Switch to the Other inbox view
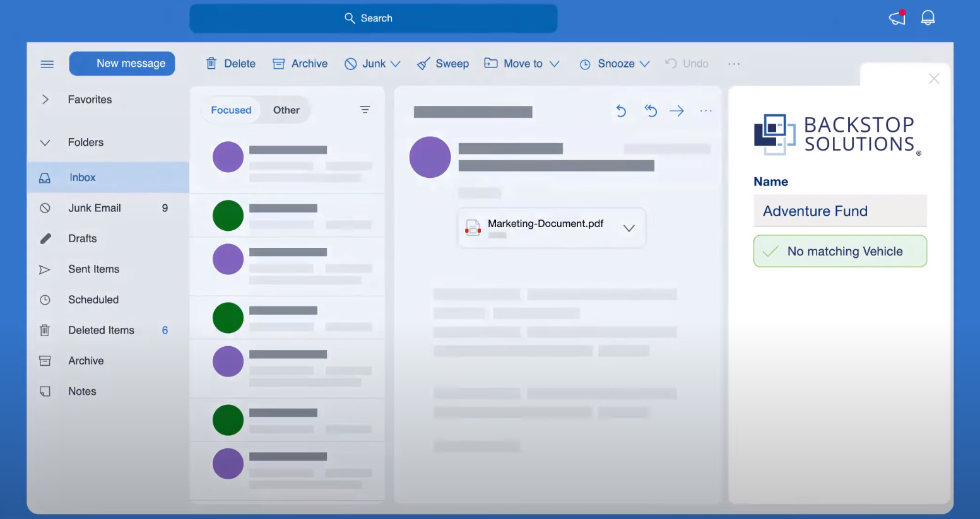Viewport: 980px width, 519px height. (x=286, y=109)
